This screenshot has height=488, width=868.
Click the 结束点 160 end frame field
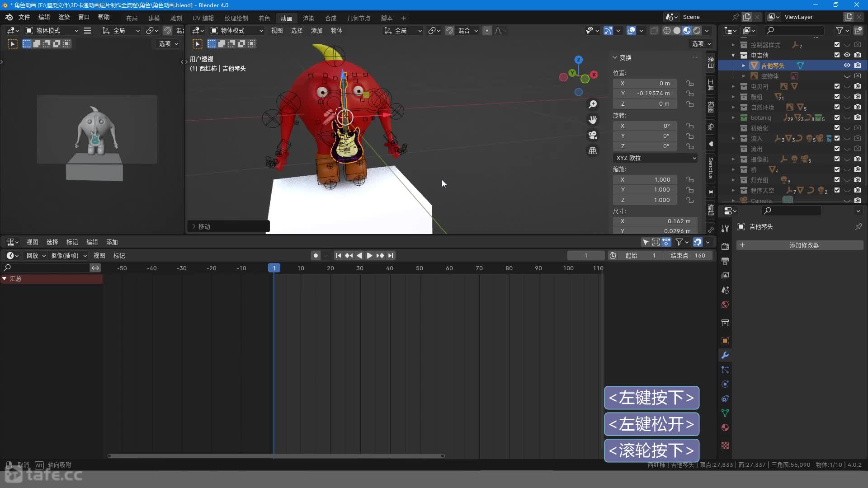pos(688,256)
